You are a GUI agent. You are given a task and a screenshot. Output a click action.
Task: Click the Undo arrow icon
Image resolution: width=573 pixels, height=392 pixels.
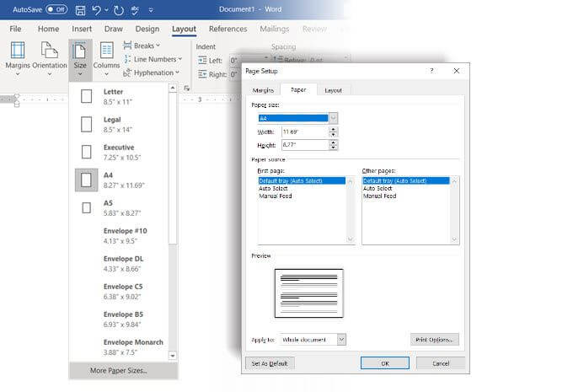coord(98,10)
